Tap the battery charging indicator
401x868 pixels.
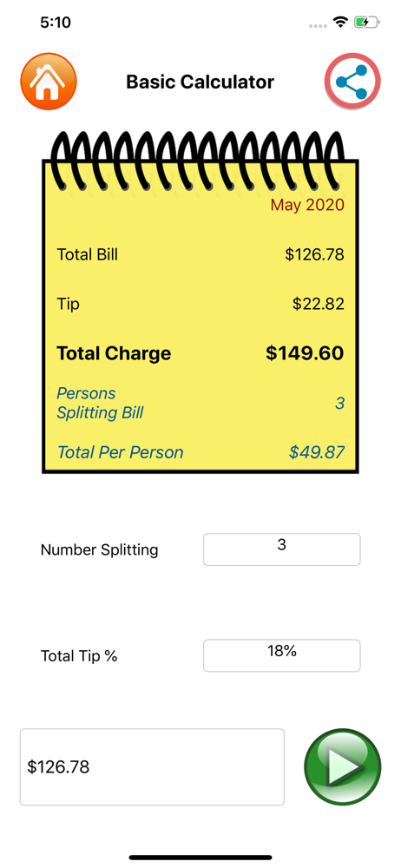click(366, 23)
